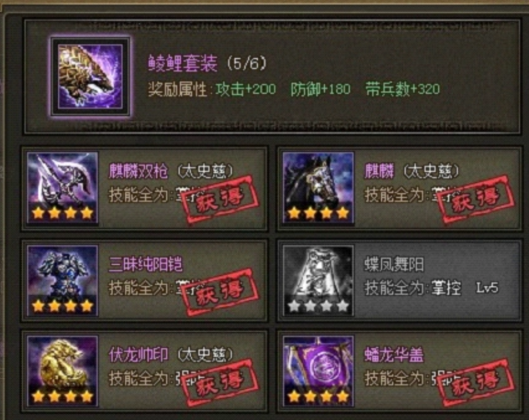
Task: Click the 获得 stamp on 麒麟 horse
Action: [475, 199]
